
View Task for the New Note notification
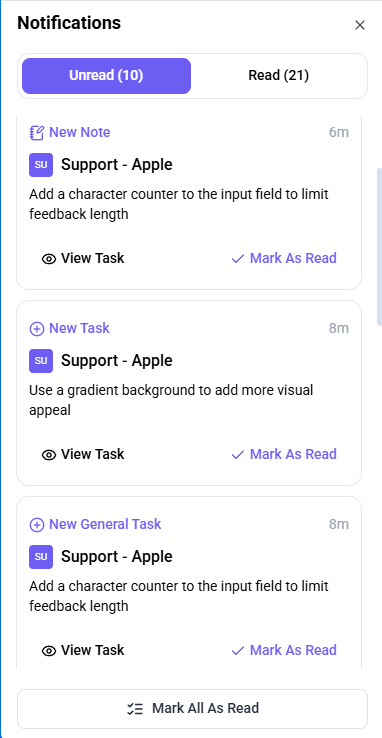83,258
